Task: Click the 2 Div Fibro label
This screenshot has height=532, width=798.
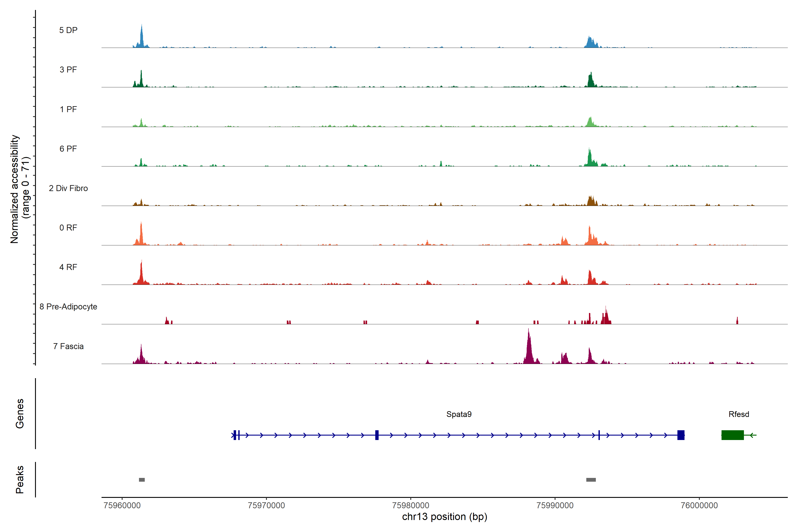Action: coord(68,188)
